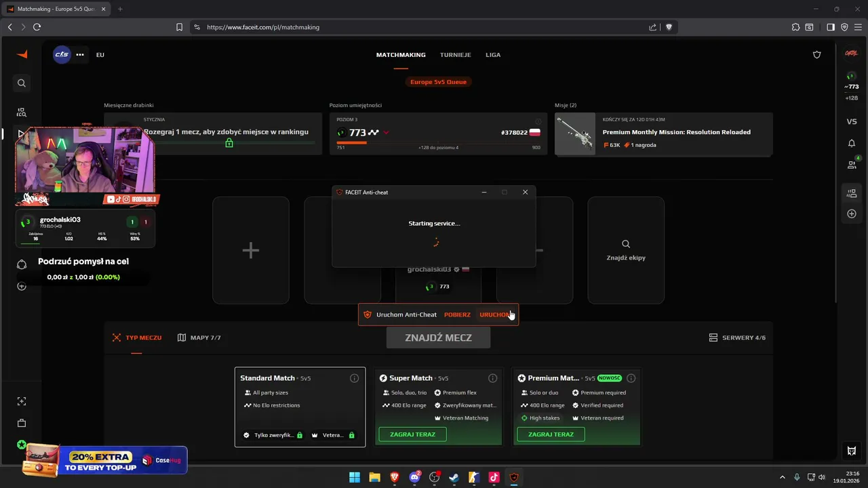Open the friends list icon
This screenshot has height=488, width=868.
pos(852,164)
